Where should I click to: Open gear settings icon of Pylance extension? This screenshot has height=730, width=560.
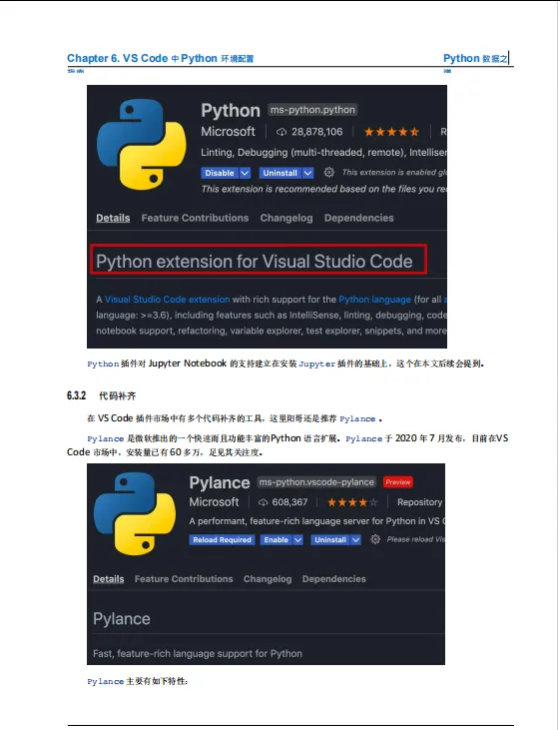375,539
